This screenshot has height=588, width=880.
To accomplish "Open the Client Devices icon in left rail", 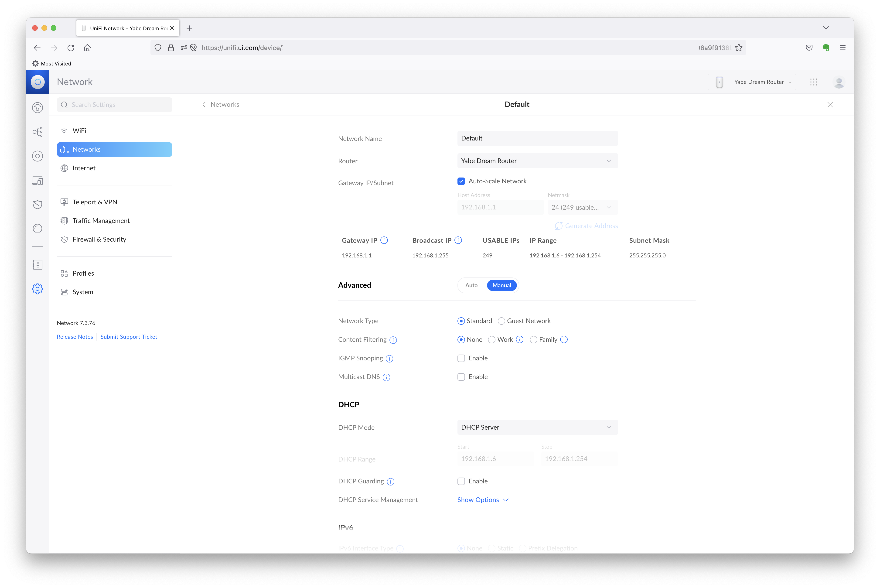I will tap(38, 180).
